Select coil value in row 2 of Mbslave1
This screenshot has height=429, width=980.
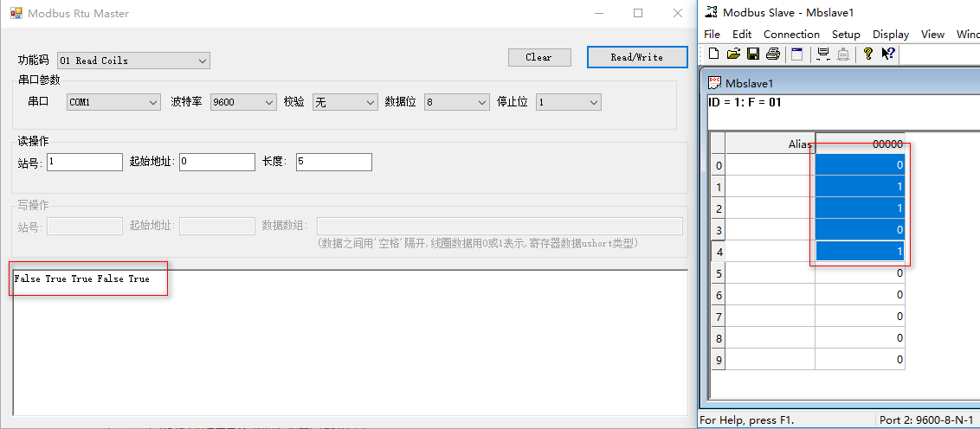[x=860, y=208]
